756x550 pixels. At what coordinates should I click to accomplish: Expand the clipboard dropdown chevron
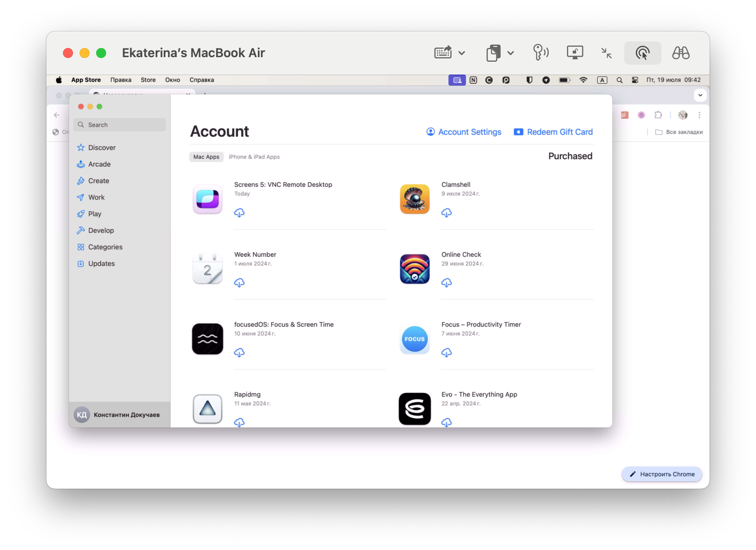[x=511, y=53]
